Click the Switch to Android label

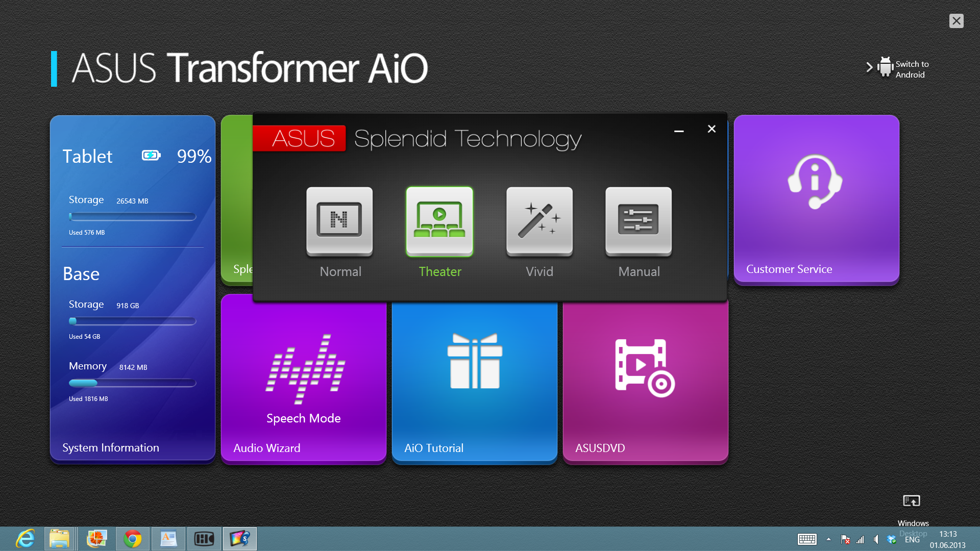(x=912, y=69)
